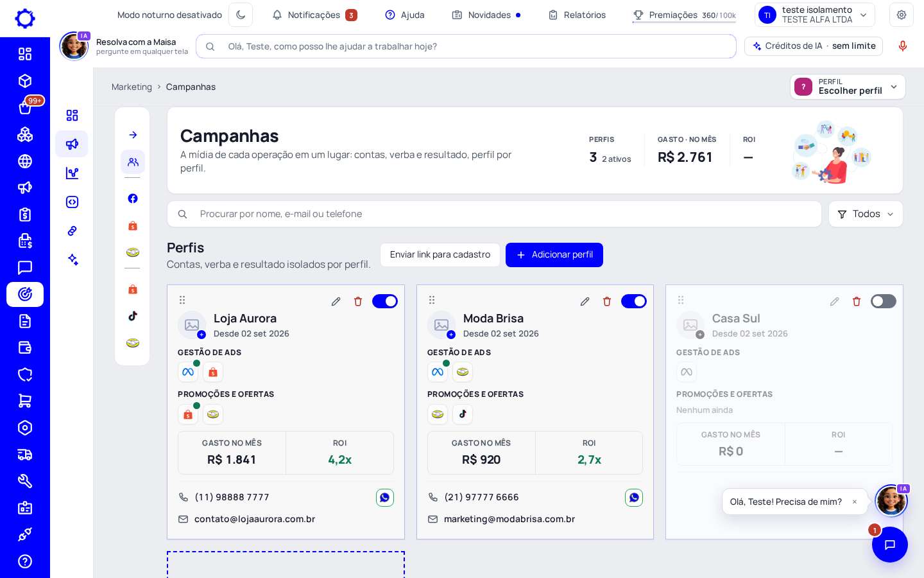Open the globe icon in main sidebar
Screen dimensions: 924x578
[x=25, y=161]
